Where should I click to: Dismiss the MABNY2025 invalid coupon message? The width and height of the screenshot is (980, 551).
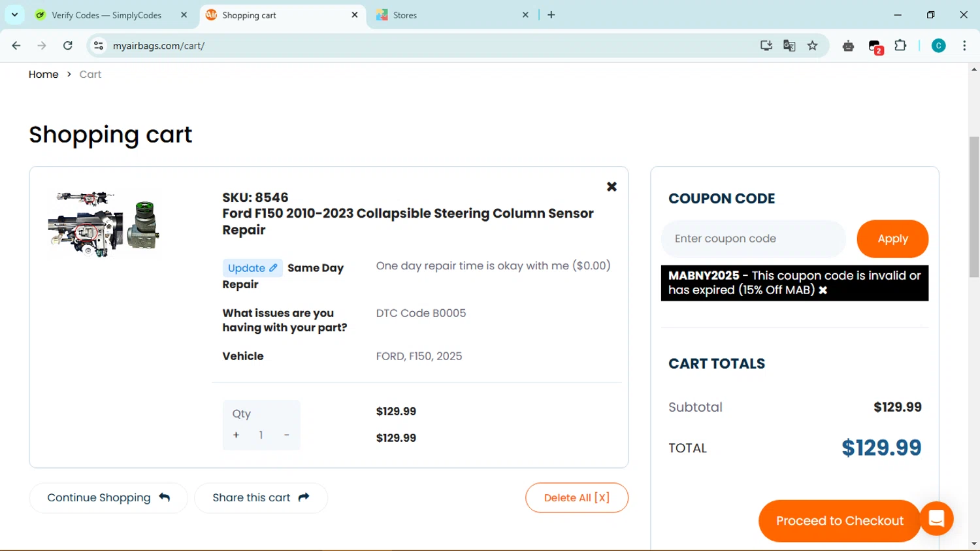pos(823,290)
